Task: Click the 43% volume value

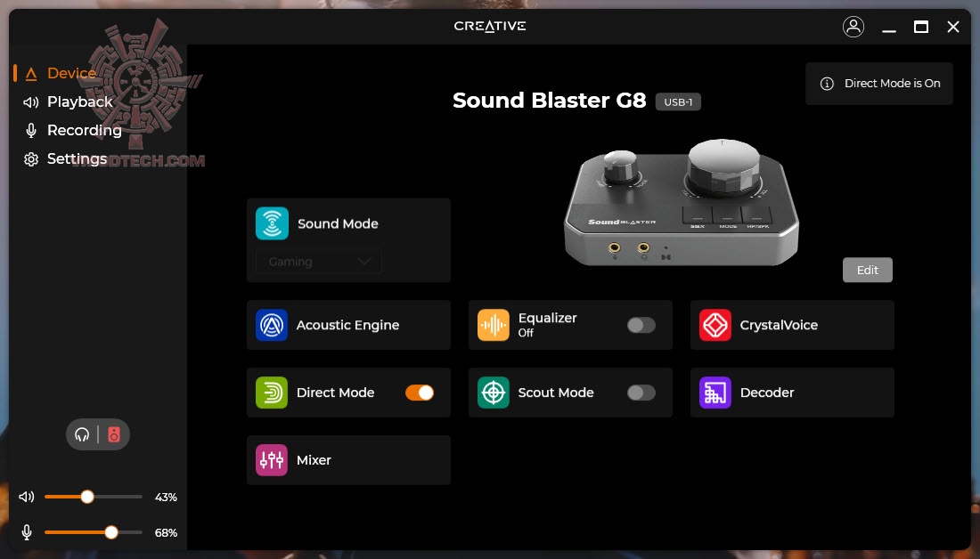Action: click(166, 498)
